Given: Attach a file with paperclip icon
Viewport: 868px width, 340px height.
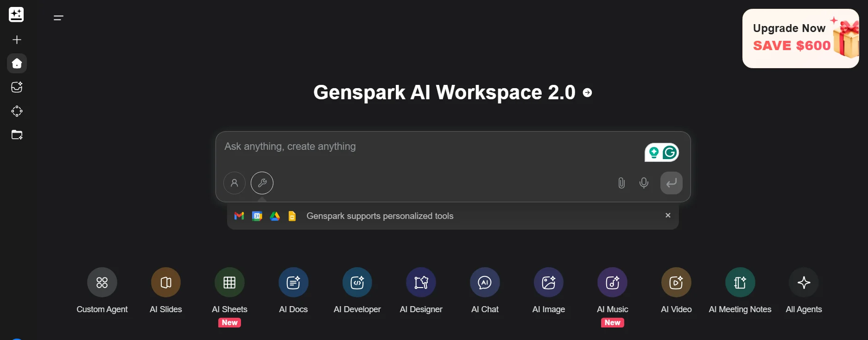Looking at the screenshot, I should 621,183.
